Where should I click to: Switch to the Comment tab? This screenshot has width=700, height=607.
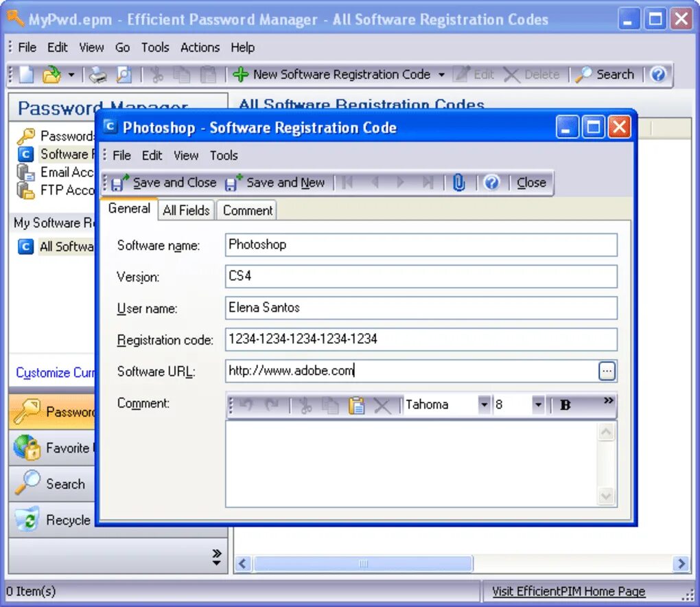click(247, 210)
